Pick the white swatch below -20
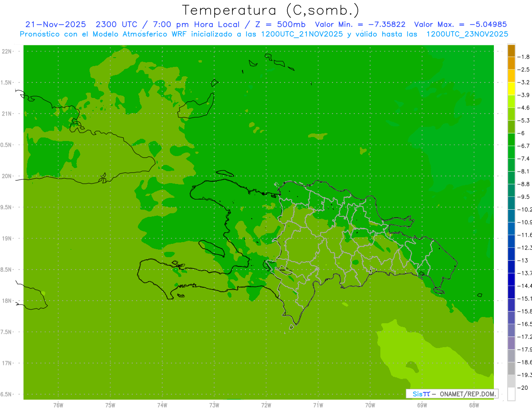Screen dimensions: 532x411 point(511,394)
